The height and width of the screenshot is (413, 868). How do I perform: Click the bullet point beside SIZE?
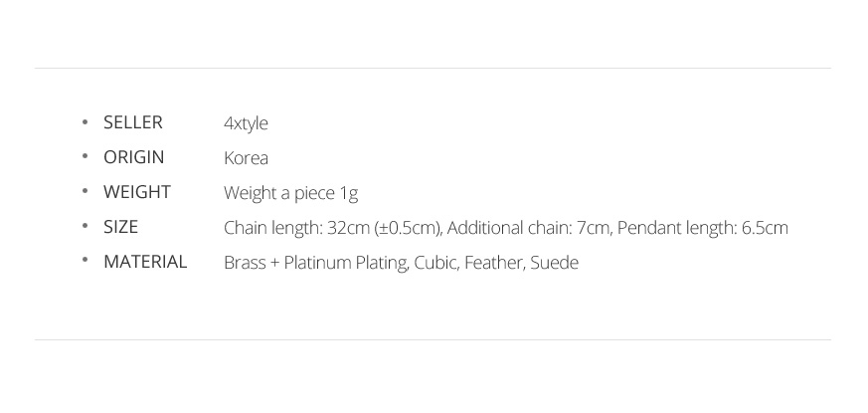[x=85, y=226]
